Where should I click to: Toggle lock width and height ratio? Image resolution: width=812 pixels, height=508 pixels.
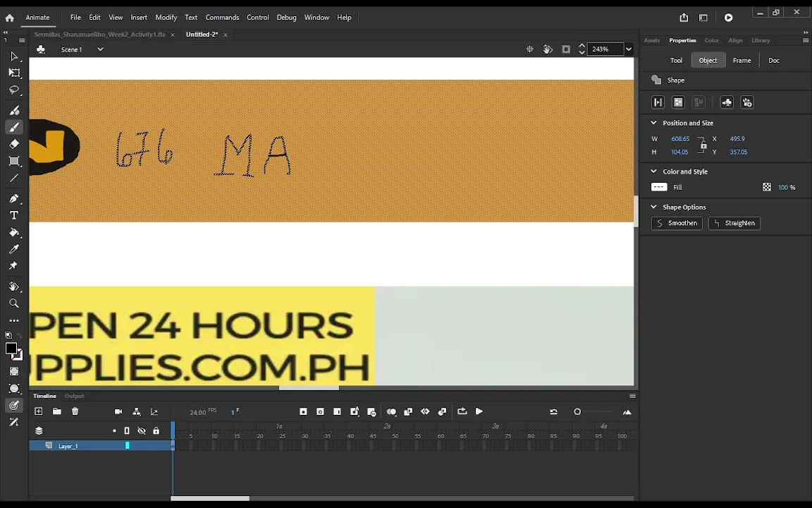click(x=703, y=145)
